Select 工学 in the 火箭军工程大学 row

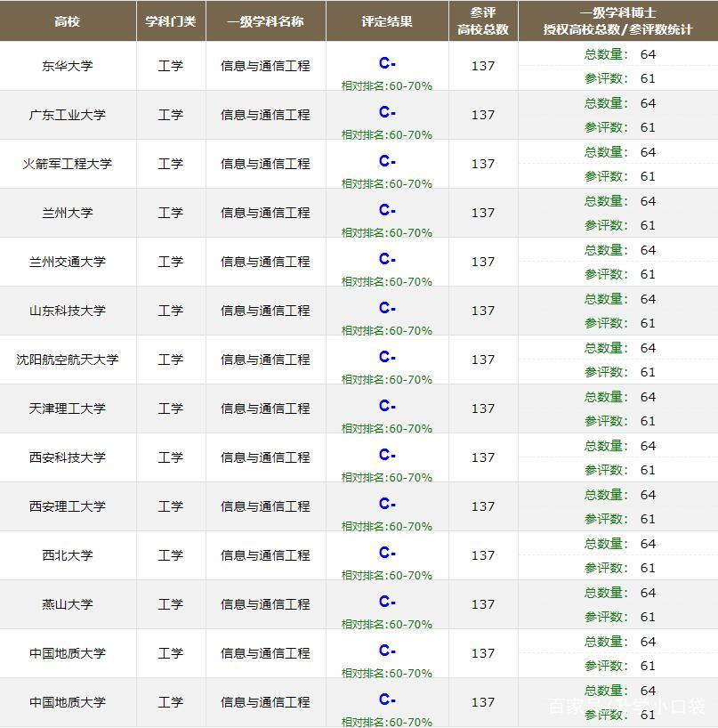pos(171,164)
